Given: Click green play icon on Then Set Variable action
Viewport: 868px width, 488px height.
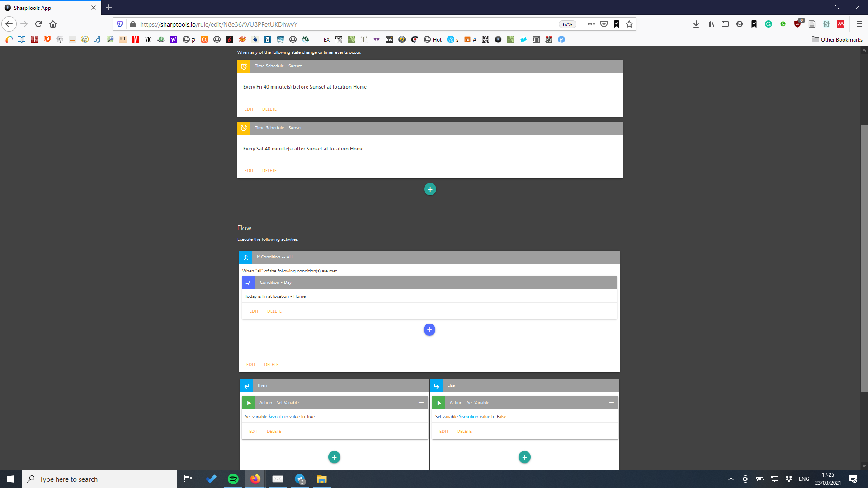Looking at the screenshot, I should pos(249,403).
